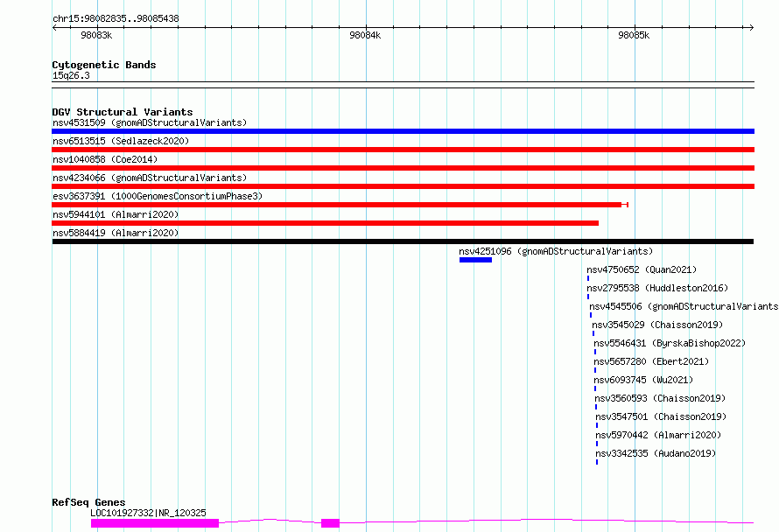779x532 pixels.
Task: Select the red nsv4234066 variant bar
Action: pos(403,186)
